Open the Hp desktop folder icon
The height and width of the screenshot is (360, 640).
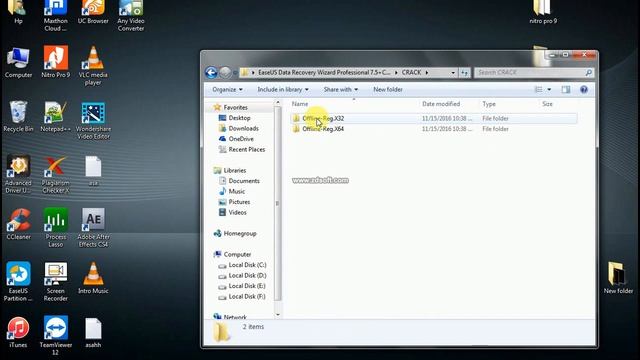[x=18, y=12]
